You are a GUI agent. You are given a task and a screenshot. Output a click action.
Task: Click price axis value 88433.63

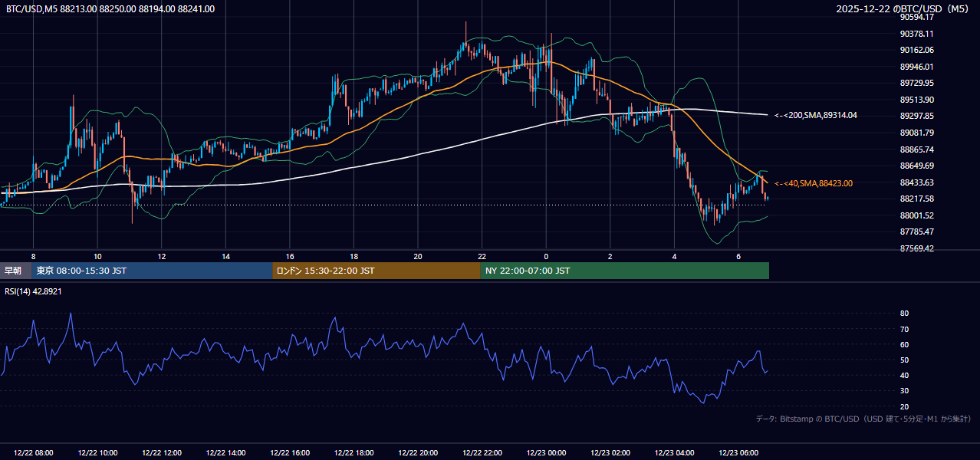(916, 182)
